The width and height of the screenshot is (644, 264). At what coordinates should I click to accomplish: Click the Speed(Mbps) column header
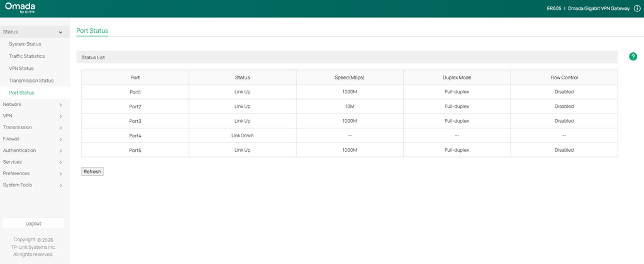coord(350,77)
